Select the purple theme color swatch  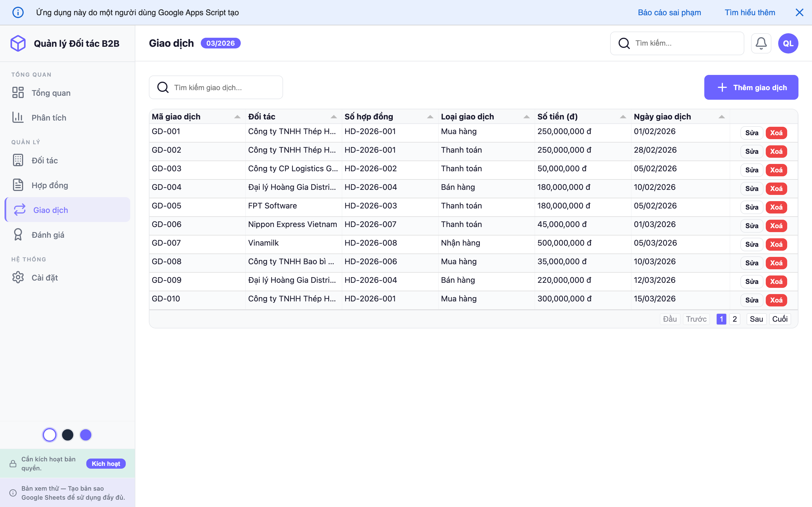click(85, 435)
